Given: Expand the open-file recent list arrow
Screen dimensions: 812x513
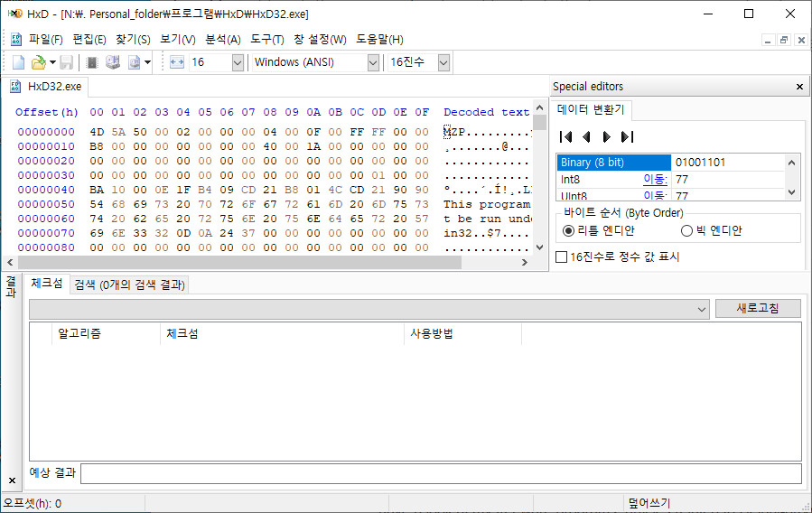Looking at the screenshot, I should click(52, 62).
